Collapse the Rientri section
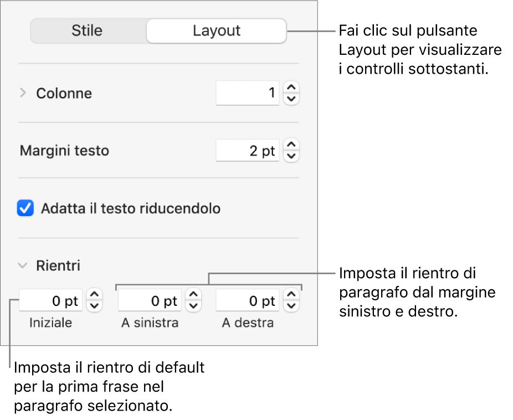513x420 pixels. click(x=23, y=265)
